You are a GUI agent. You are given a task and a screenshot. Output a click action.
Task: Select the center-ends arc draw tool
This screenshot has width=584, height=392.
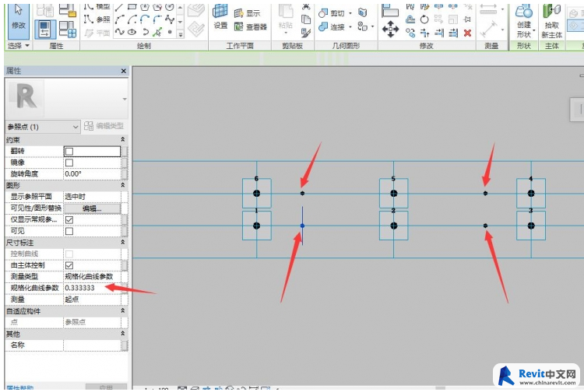pyautogui.click(x=132, y=19)
